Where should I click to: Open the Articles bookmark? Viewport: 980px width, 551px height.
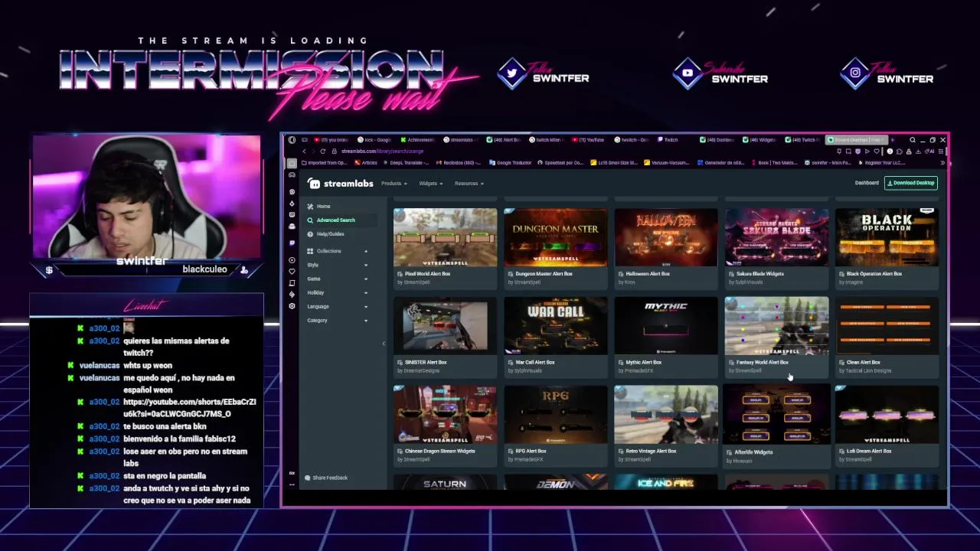(x=366, y=163)
